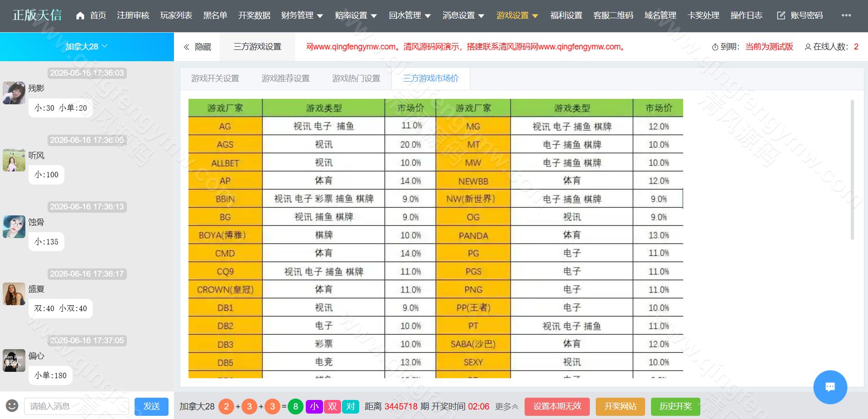The width and height of the screenshot is (868, 419).
Task: Open 历史开奖 button
Action: point(675,406)
